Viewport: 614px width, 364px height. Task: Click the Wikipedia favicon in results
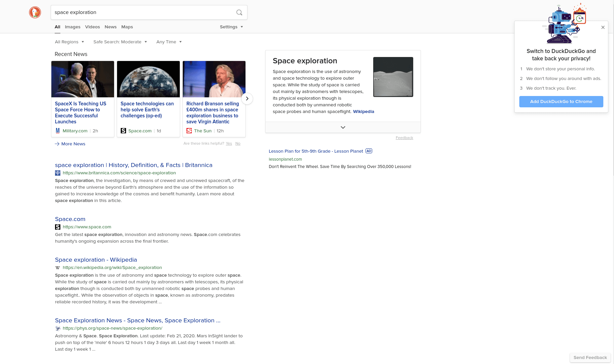[58, 268]
